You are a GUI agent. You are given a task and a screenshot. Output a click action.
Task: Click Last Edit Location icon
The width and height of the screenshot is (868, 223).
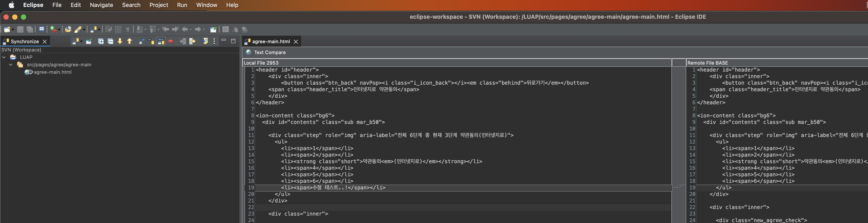pos(165,29)
